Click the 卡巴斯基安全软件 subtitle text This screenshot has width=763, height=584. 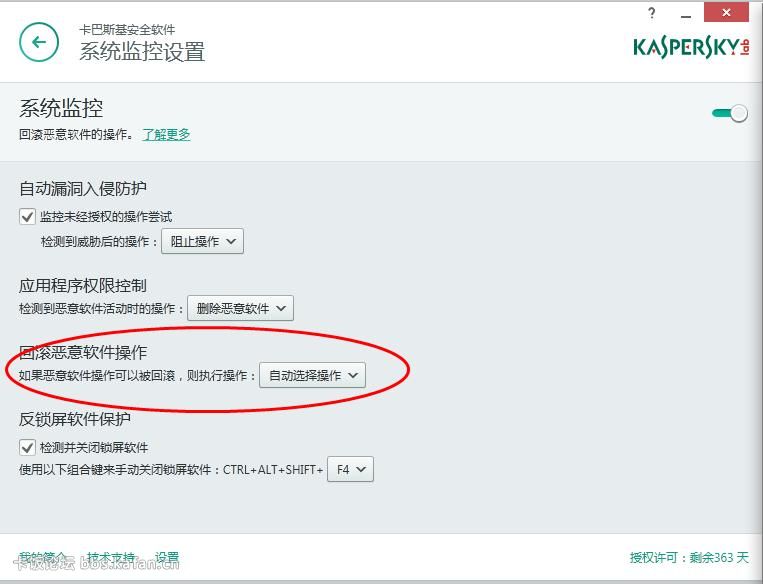click(x=127, y=30)
